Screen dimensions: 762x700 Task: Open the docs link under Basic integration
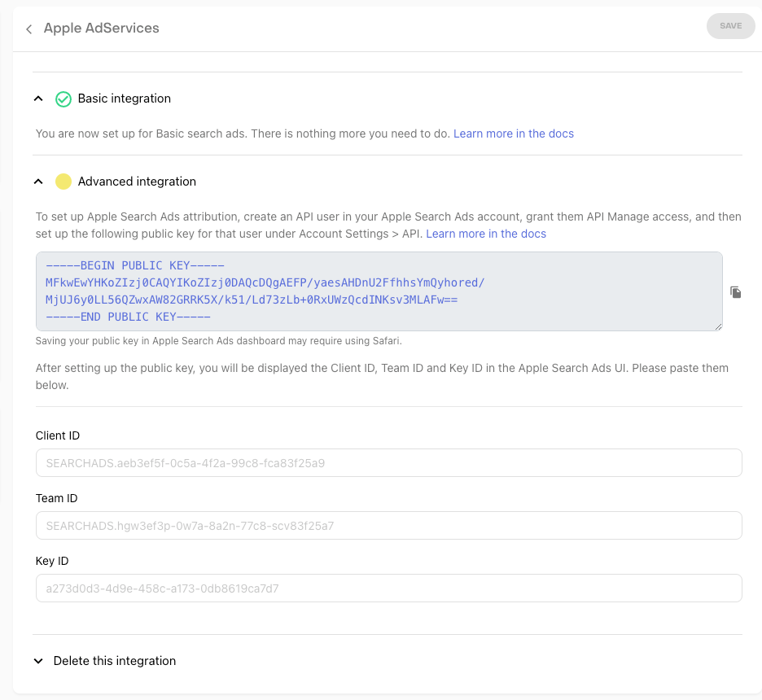513,133
